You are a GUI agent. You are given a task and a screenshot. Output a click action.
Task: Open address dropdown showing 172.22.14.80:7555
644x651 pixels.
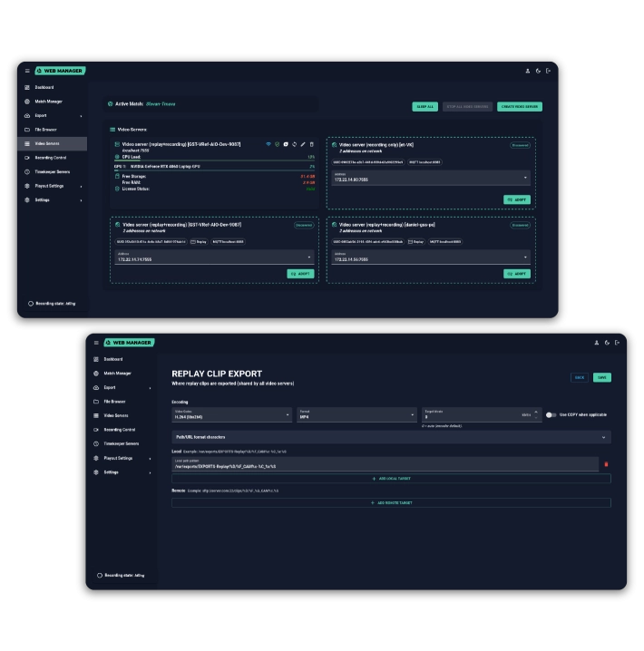coord(431,178)
